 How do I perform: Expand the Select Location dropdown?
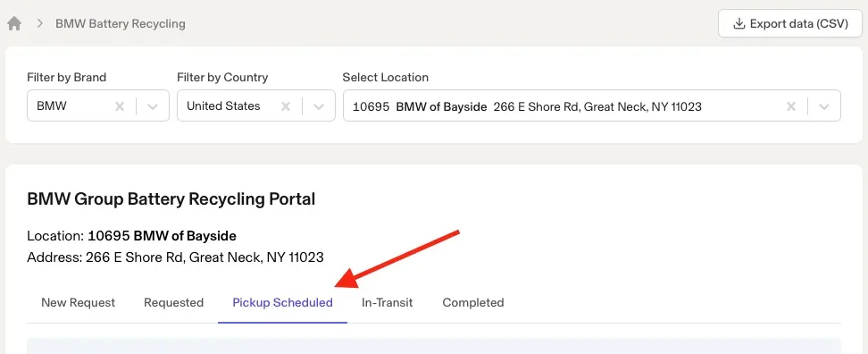point(824,106)
